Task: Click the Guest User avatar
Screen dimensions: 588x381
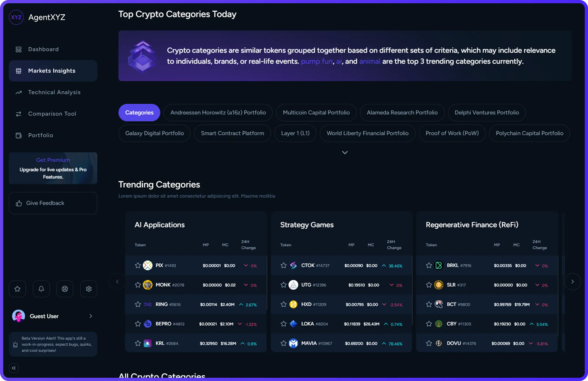Action: (18, 316)
